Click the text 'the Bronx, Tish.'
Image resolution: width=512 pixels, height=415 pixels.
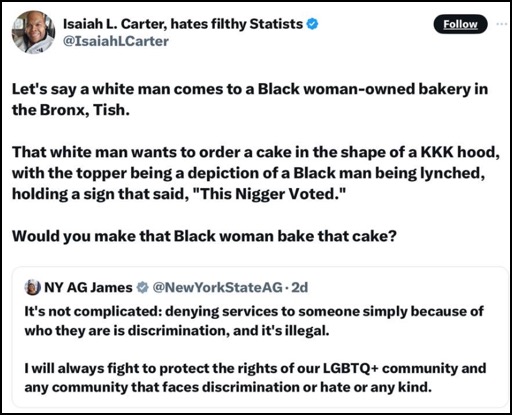pos(71,110)
